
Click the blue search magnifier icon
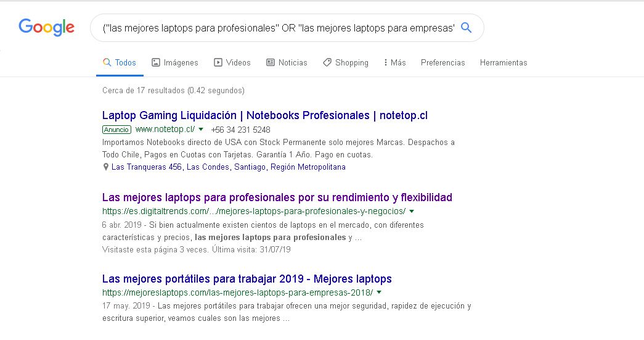pos(467,27)
